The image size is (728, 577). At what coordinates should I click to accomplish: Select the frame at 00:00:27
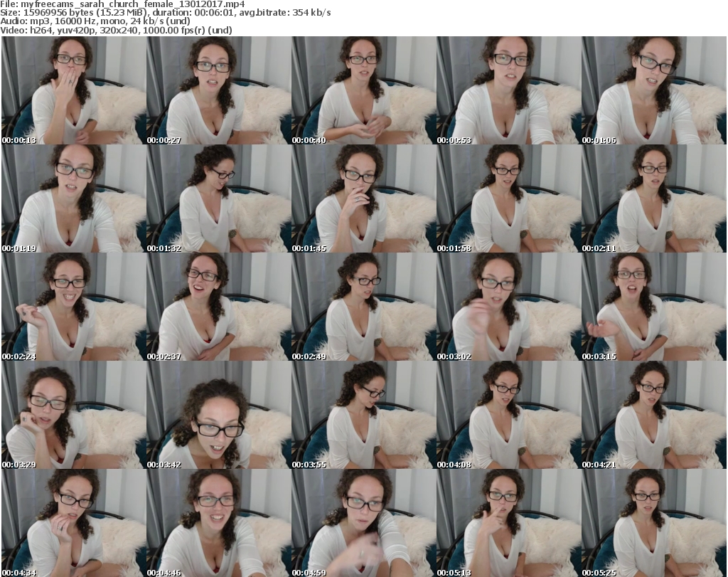click(x=219, y=90)
